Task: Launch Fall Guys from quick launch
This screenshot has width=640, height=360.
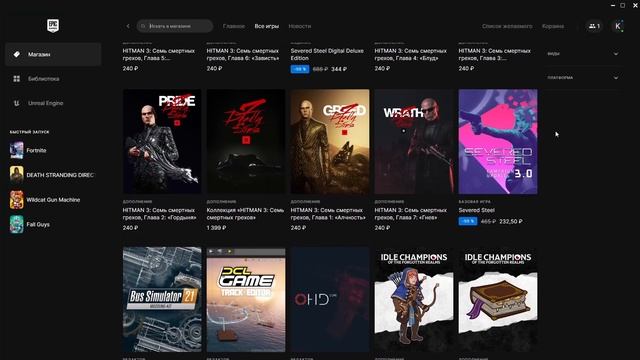Action: [x=53, y=224]
